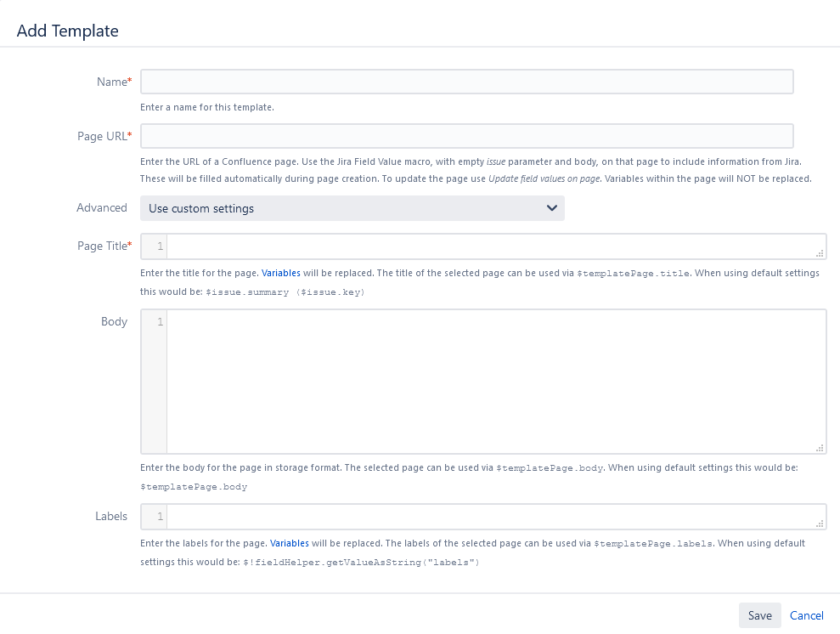Screen dimensions: 840x634
Task: Click the Page Title resize handle
Action: [820, 253]
